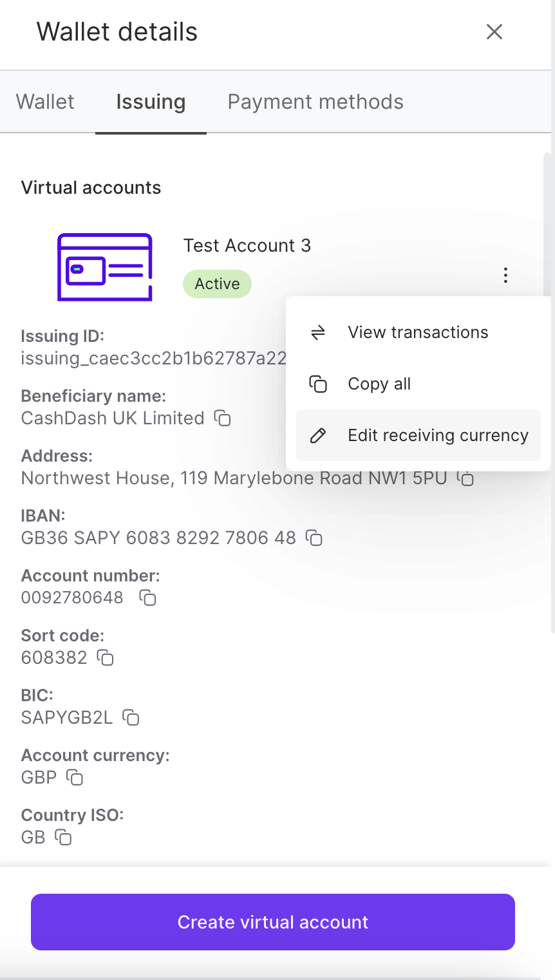Copy the Country ISO code

pos(62,838)
